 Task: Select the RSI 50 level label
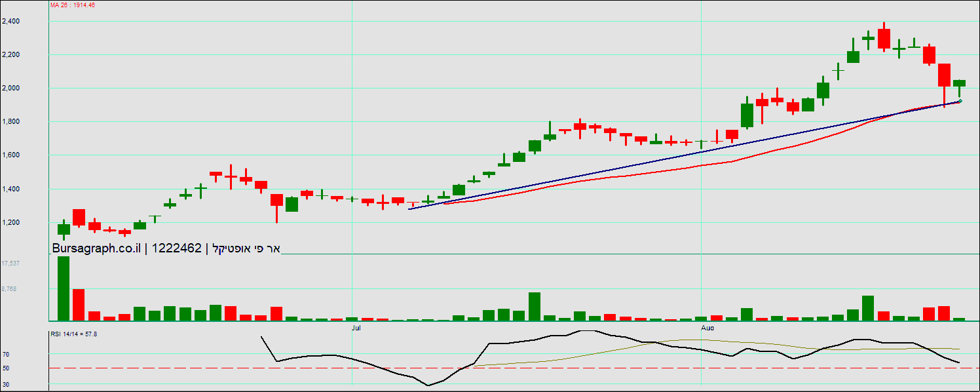(x=5, y=368)
